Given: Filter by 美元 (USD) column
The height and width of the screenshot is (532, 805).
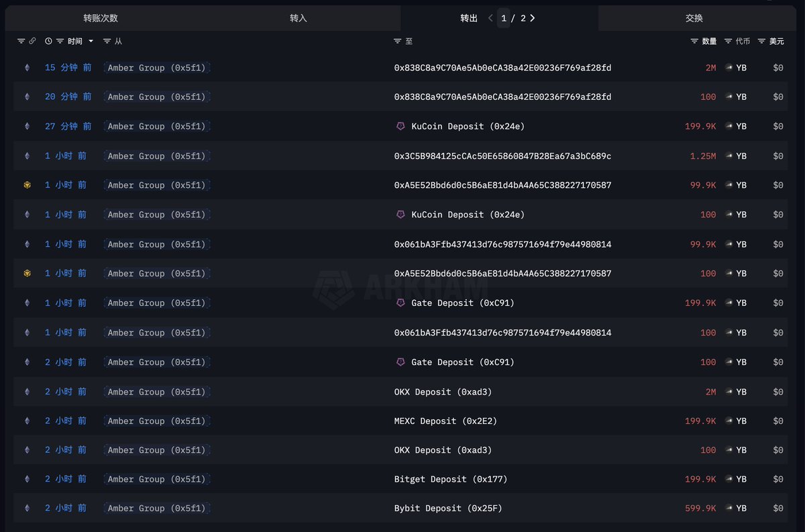Looking at the screenshot, I should (761, 42).
